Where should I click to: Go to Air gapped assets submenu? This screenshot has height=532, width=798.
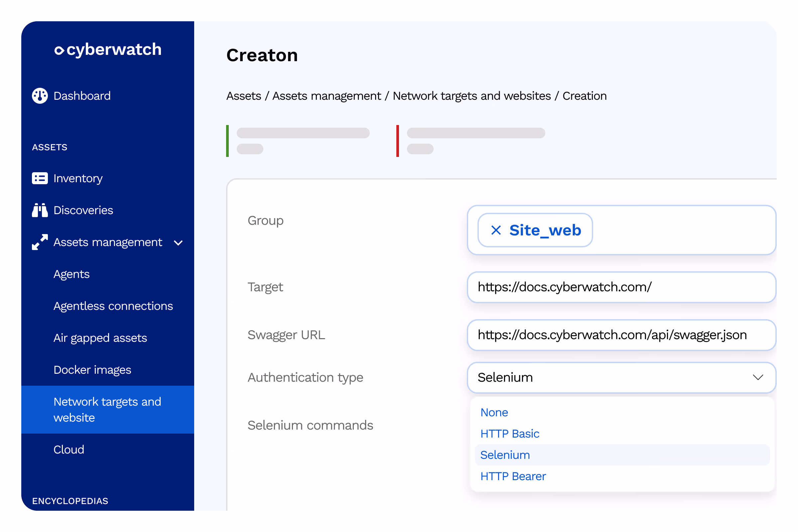(x=100, y=337)
